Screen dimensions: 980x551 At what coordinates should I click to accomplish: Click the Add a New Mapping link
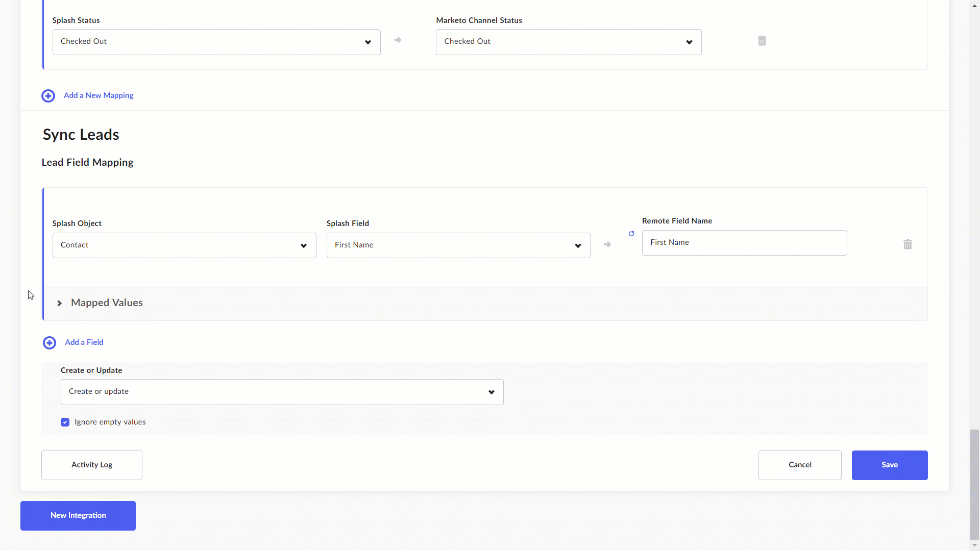coord(99,95)
